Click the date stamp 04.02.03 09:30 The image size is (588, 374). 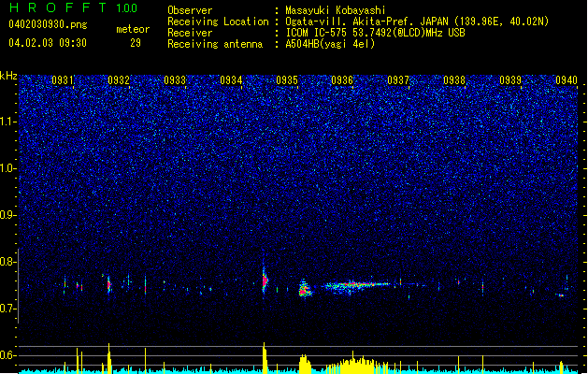click(x=48, y=43)
